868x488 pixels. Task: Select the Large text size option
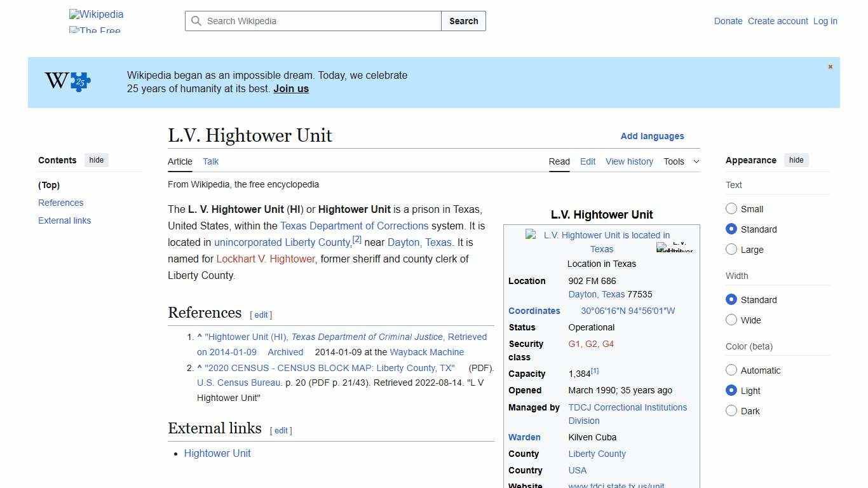pyautogui.click(x=731, y=249)
